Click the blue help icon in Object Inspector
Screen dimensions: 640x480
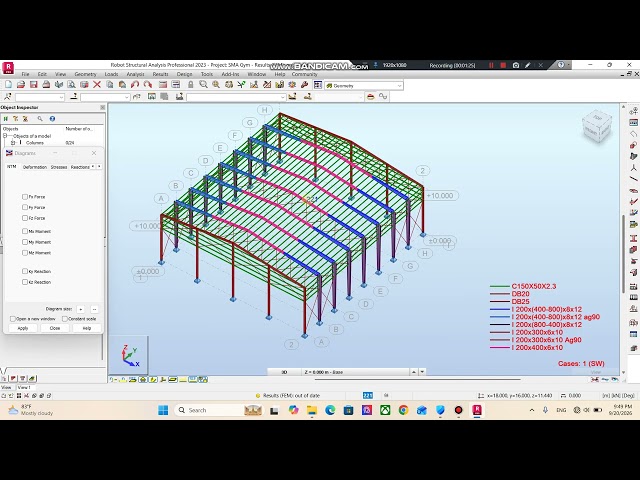click(x=52, y=119)
